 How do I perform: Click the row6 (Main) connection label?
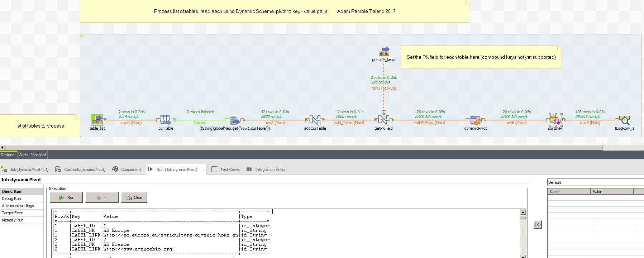tap(515, 123)
